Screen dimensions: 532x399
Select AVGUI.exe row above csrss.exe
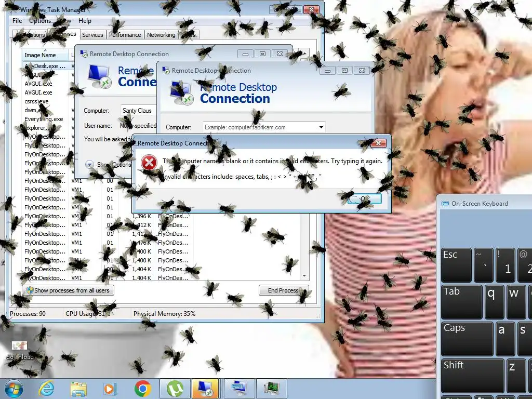(38, 92)
